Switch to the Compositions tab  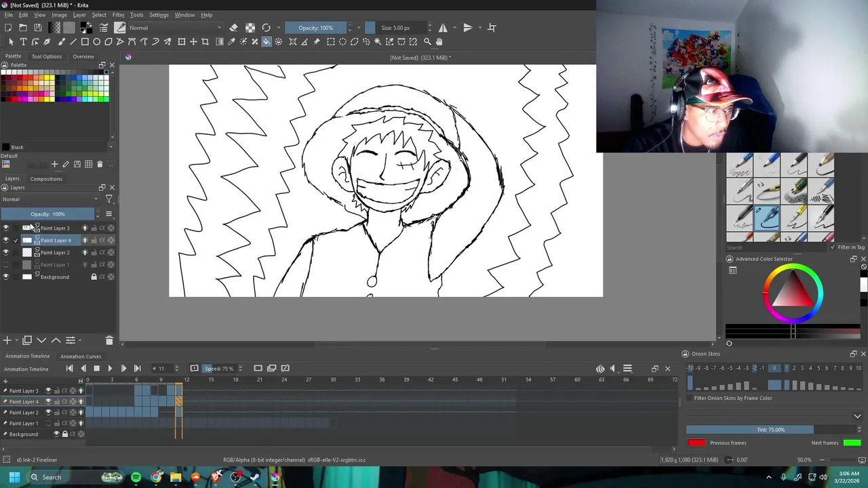pyautogui.click(x=46, y=179)
